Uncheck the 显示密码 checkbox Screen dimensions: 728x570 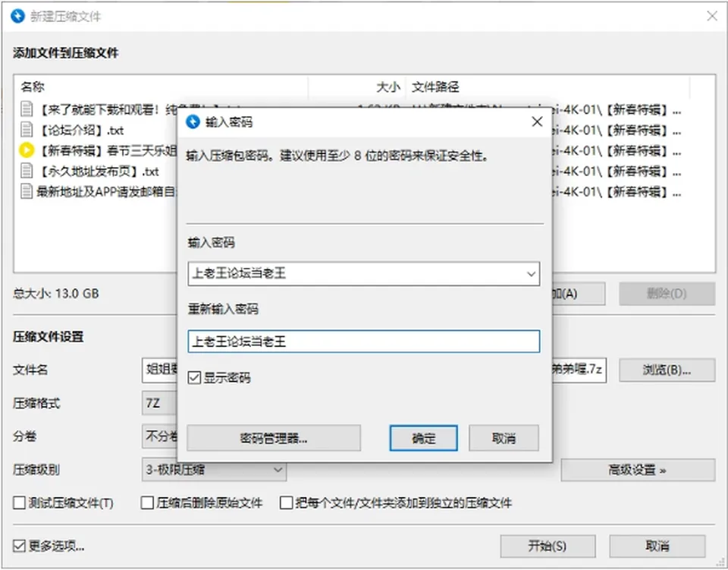coord(195,378)
